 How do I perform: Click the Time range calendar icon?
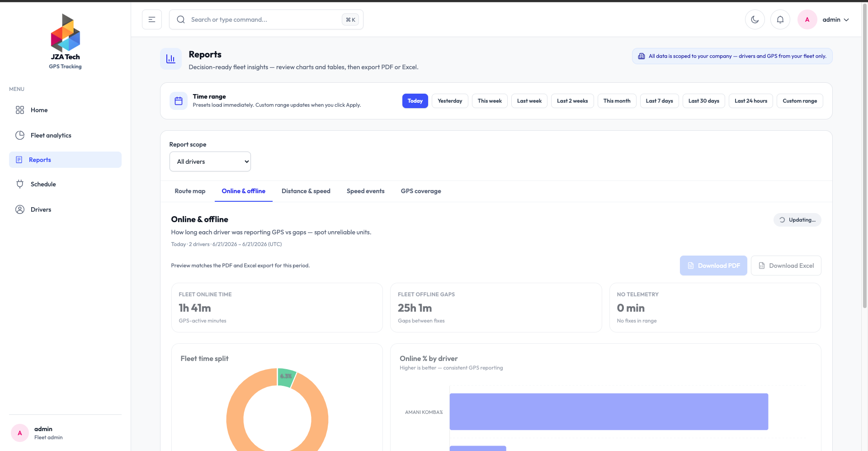(179, 101)
